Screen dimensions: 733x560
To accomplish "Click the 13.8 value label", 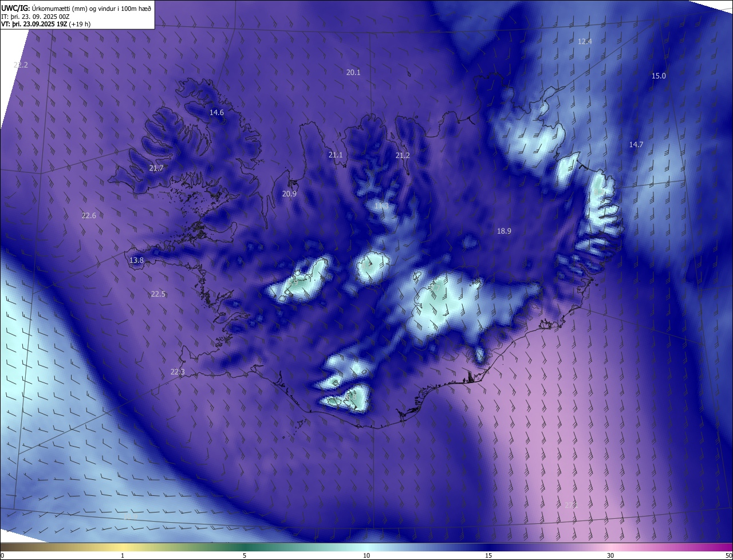I will click(136, 260).
